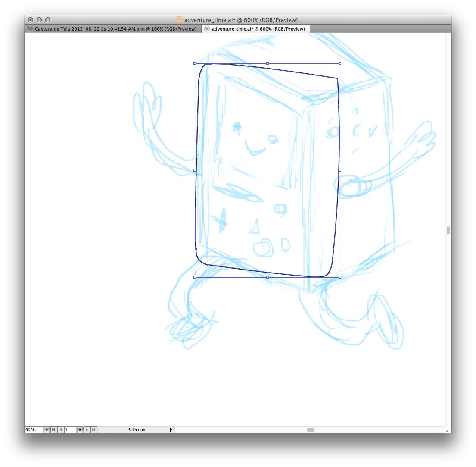Click the Illustrator document icon in title bar
Screen dimensions: 476x467
tap(180, 20)
